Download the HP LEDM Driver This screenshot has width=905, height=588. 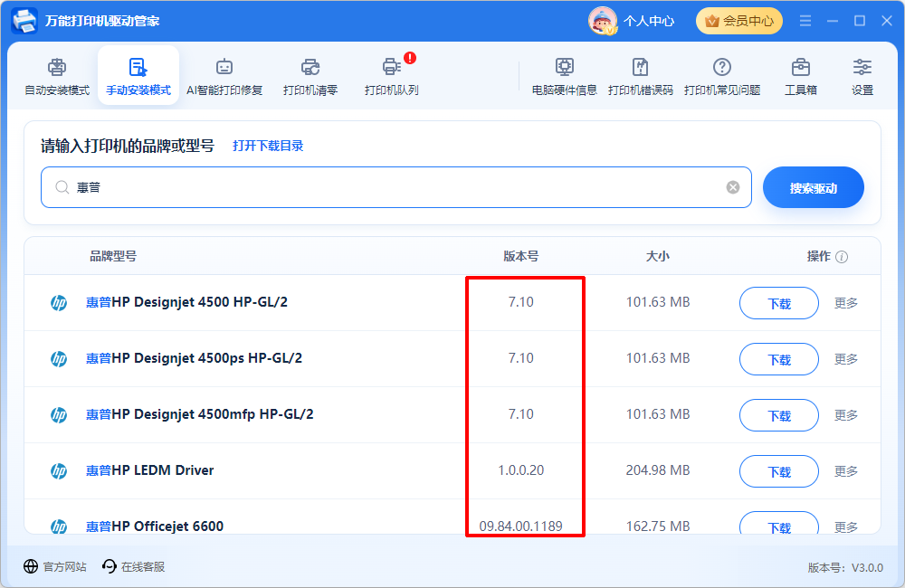[x=779, y=471]
